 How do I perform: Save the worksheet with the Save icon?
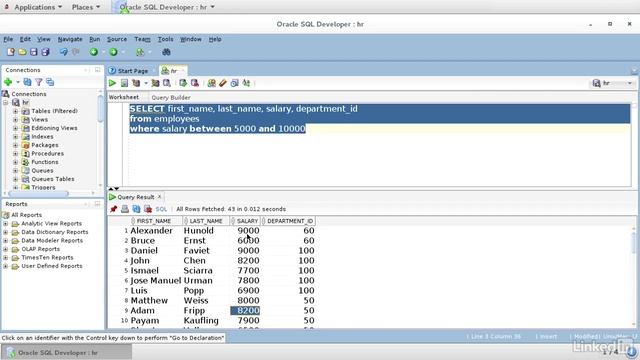(33, 52)
